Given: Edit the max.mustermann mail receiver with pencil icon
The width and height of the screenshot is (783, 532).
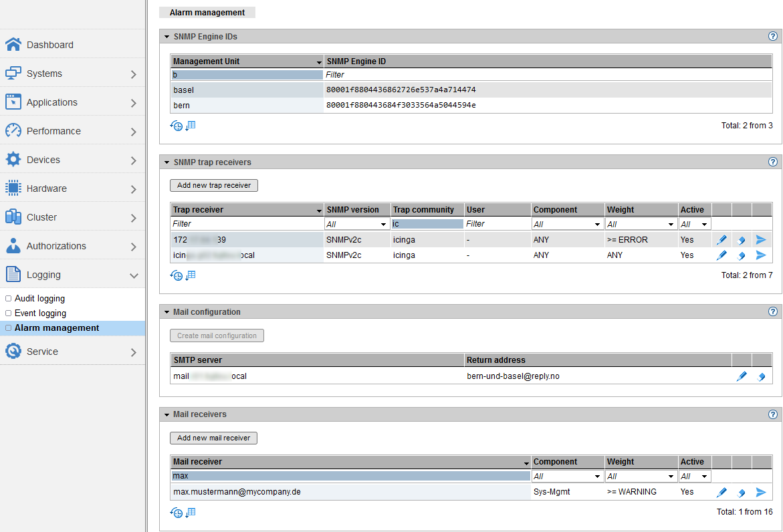Looking at the screenshot, I should click(x=721, y=493).
